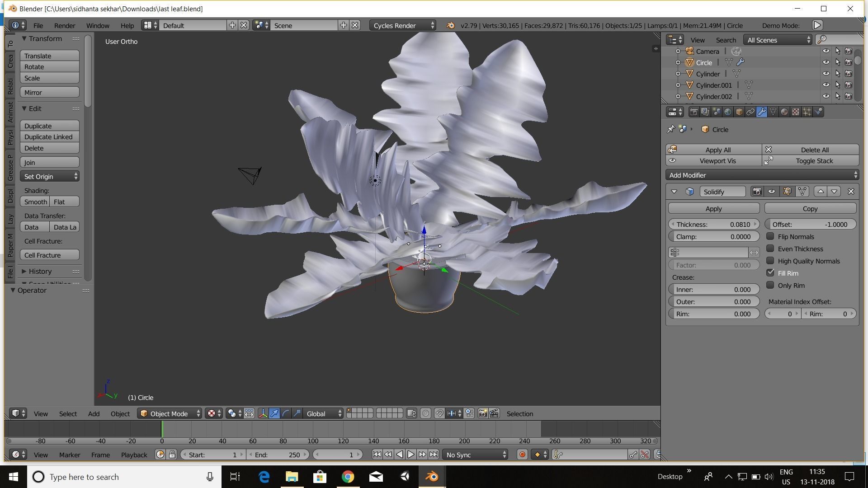The width and height of the screenshot is (868, 488).
Task: Open the Global orientation dropdown
Action: pos(323,413)
